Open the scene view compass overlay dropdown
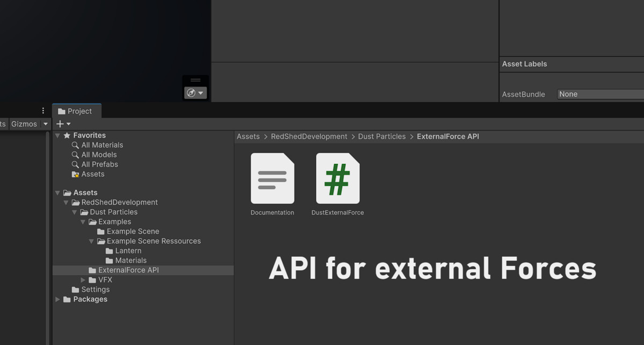The height and width of the screenshot is (345, 644). click(x=195, y=93)
